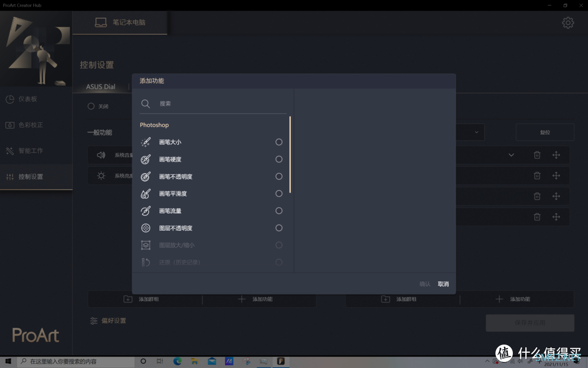
Task: Select the 画笔大小 brush size icon
Action: click(x=145, y=142)
